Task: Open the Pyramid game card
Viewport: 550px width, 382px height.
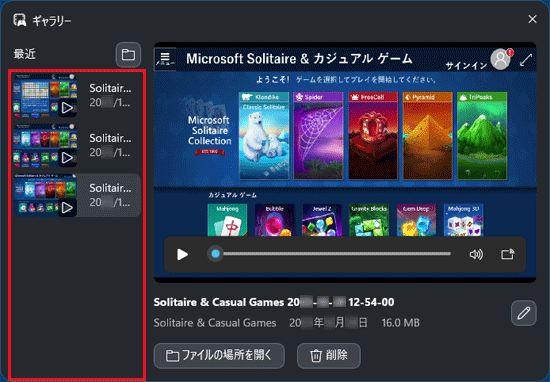Action: [428, 136]
